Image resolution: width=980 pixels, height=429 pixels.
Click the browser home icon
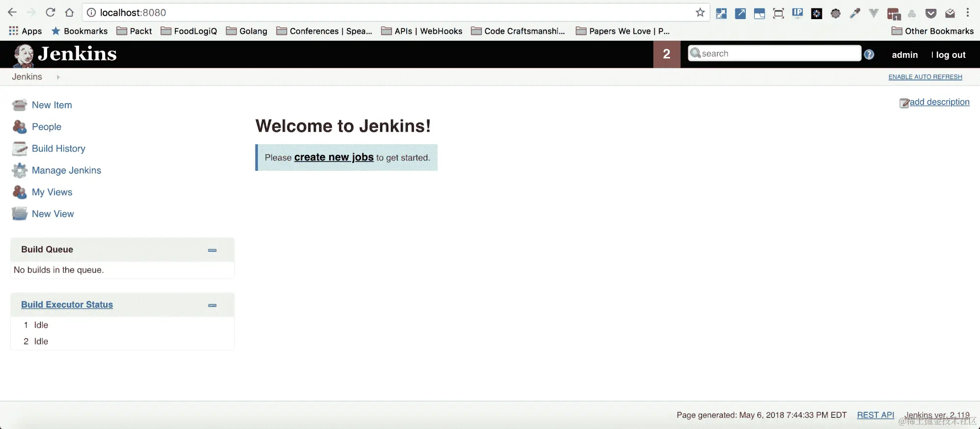69,12
